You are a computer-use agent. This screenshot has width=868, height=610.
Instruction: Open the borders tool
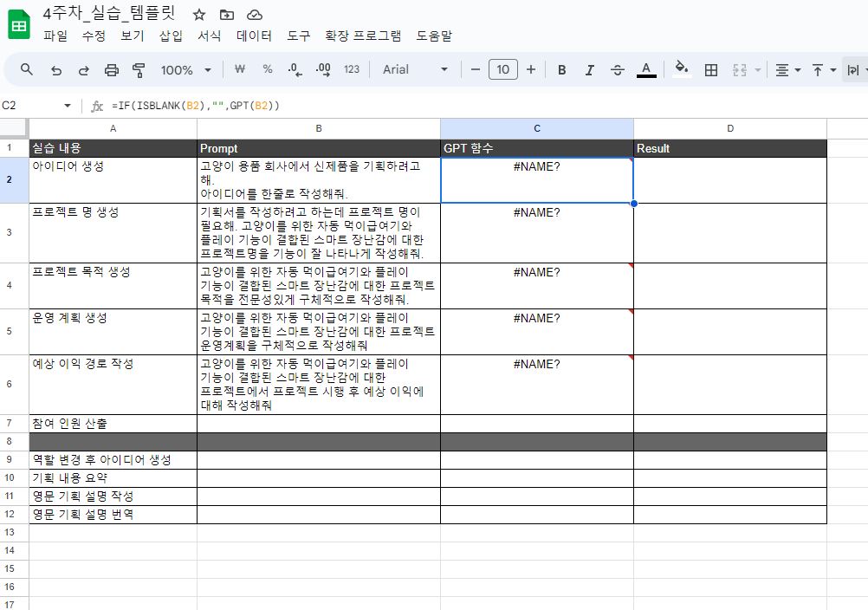tap(711, 69)
